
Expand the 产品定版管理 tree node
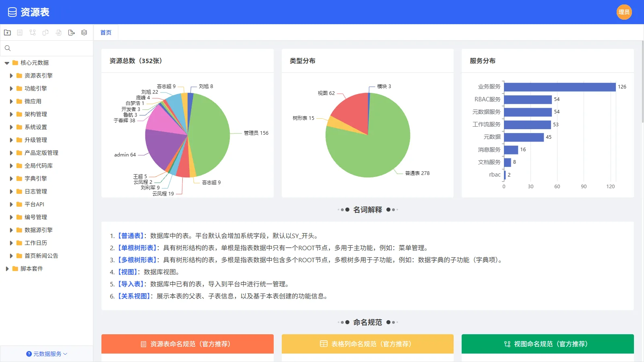(x=11, y=153)
